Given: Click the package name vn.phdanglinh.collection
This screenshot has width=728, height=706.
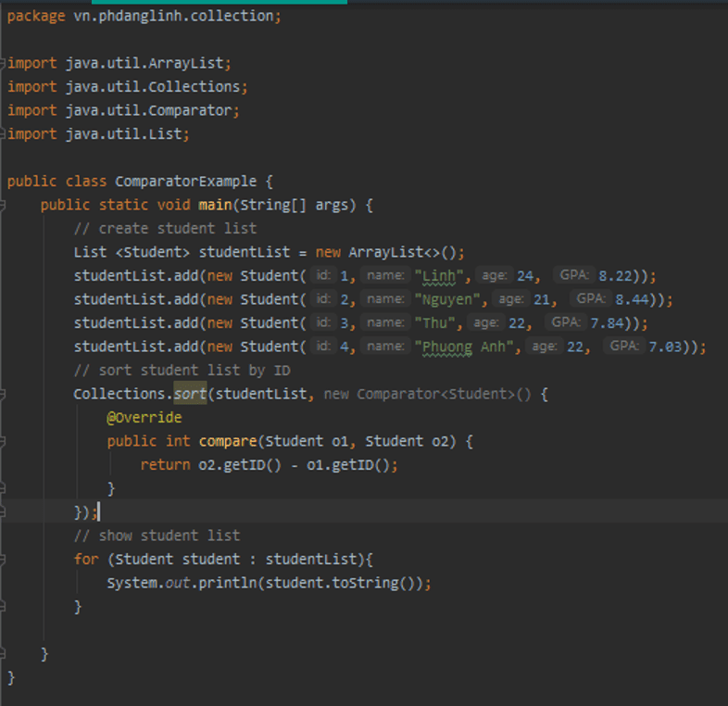Looking at the screenshot, I should click(x=176, y=16).
